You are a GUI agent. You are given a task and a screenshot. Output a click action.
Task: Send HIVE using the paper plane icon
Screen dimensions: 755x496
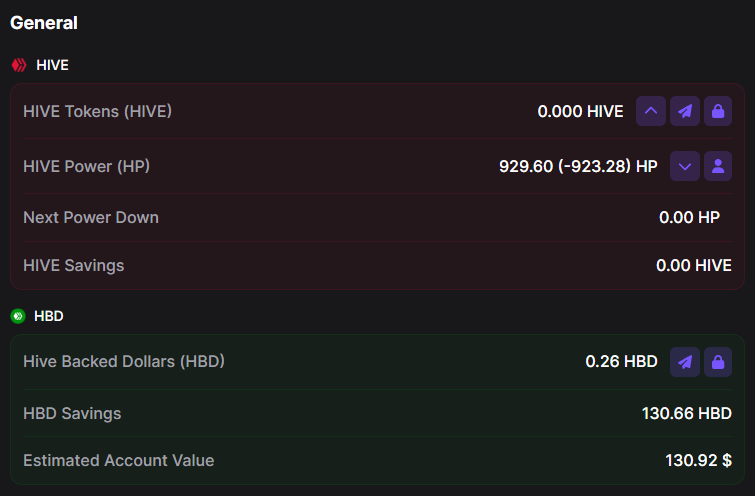[685, 111]
